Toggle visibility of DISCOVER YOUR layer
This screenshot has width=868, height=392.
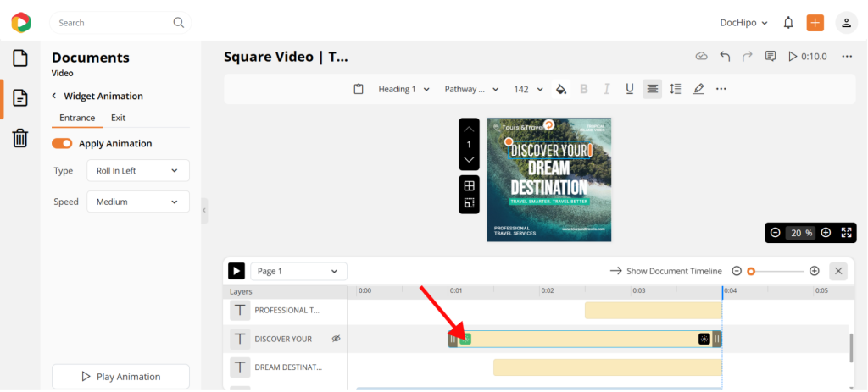[x=336, y=339]
